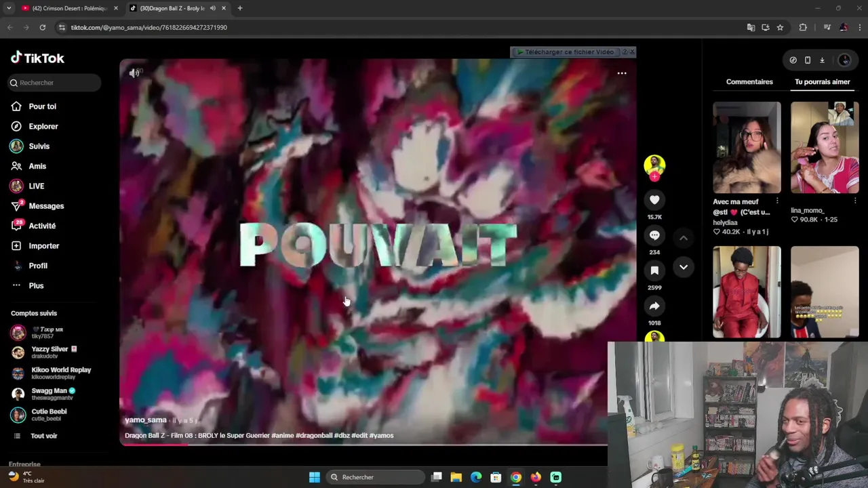Click the translate page icon

pos(751,28)
